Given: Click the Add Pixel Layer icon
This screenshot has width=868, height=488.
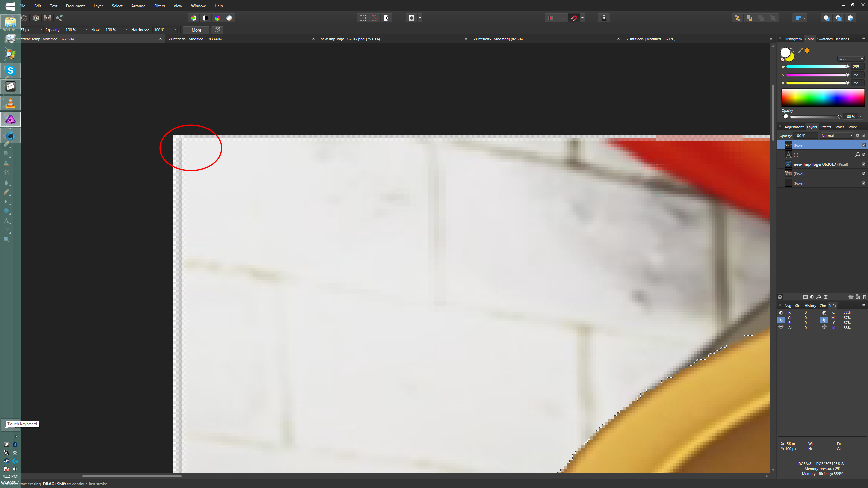Looking at the screenshot, I should click(x=857, y=297).
